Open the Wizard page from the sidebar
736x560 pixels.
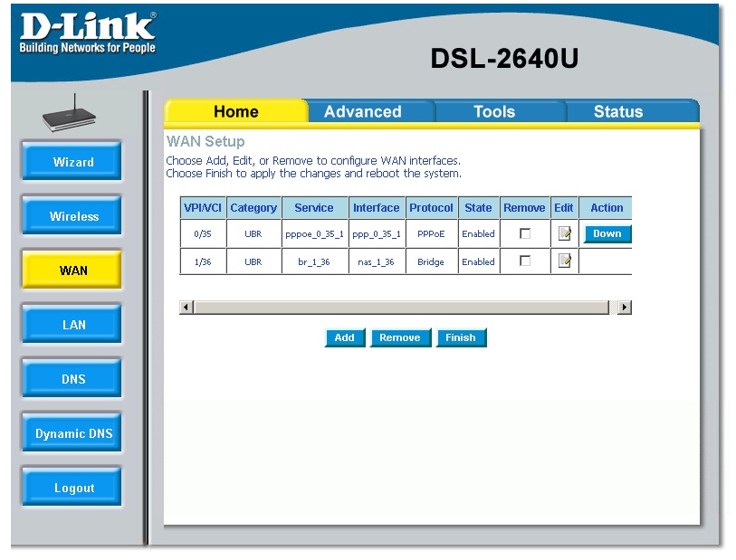coord(73,162)
